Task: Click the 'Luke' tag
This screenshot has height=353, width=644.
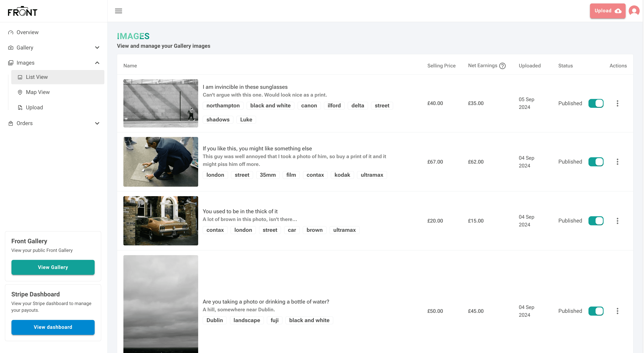Action: pyautogui.click(x=246, y=120)
